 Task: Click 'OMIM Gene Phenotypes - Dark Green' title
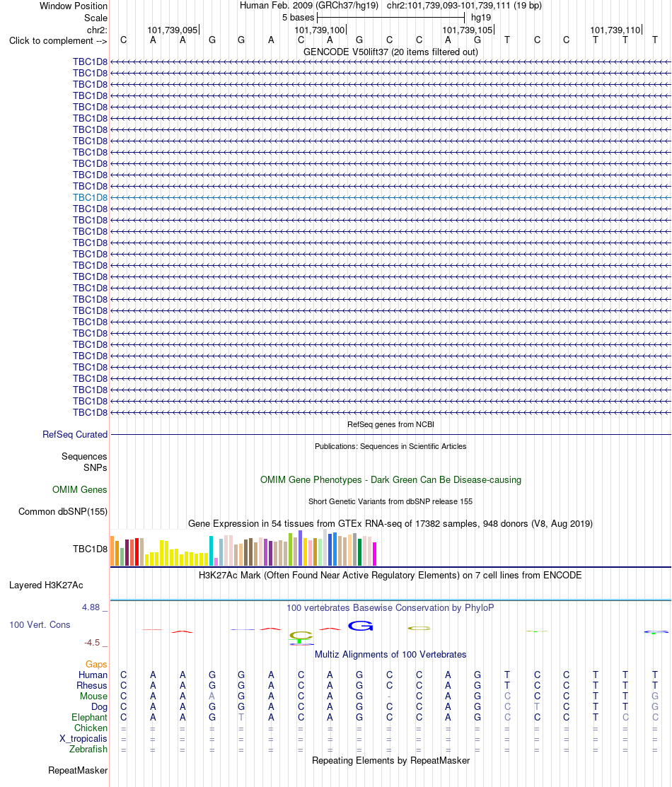(x=390, y=479)
